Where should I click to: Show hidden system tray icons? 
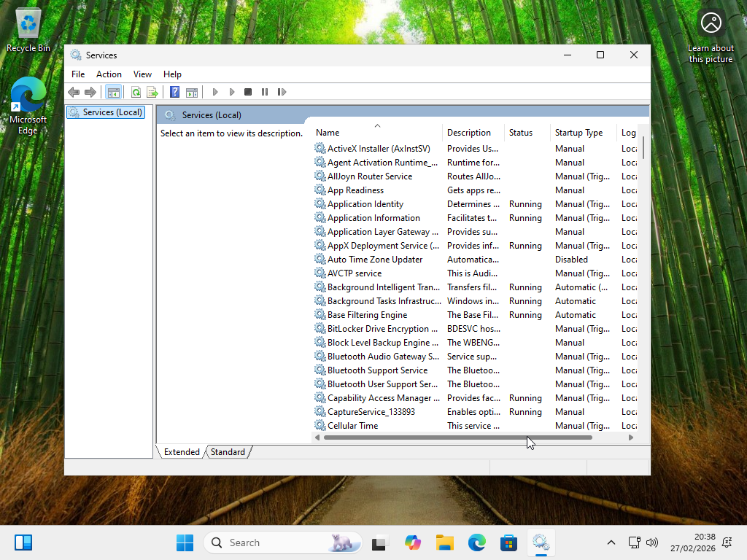(611, 542)
